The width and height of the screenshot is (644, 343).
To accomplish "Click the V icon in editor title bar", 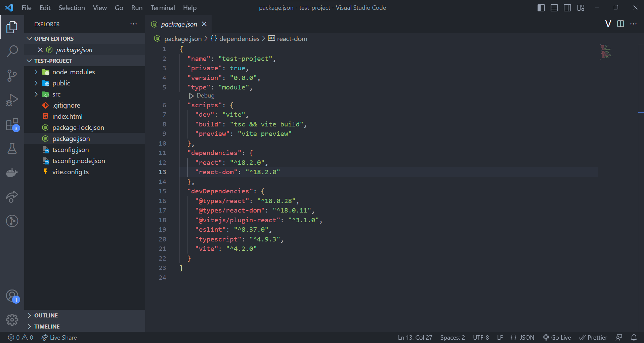I will (x=608, y=24).
